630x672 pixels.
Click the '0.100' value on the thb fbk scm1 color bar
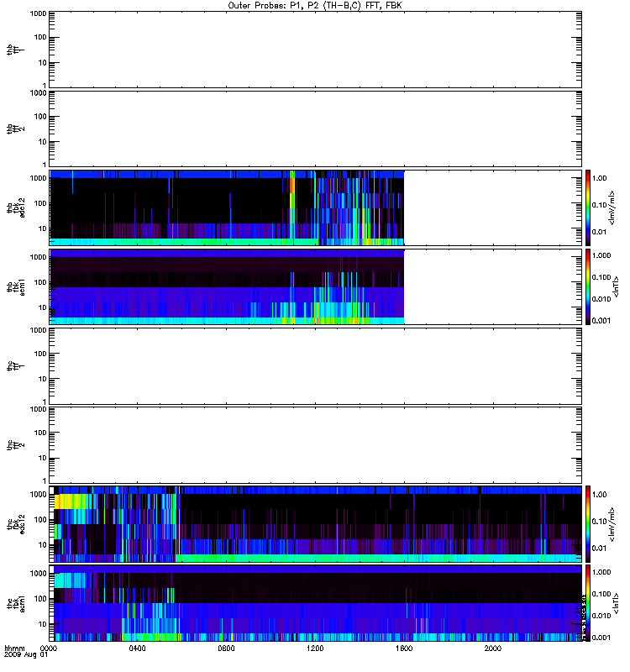601,277
